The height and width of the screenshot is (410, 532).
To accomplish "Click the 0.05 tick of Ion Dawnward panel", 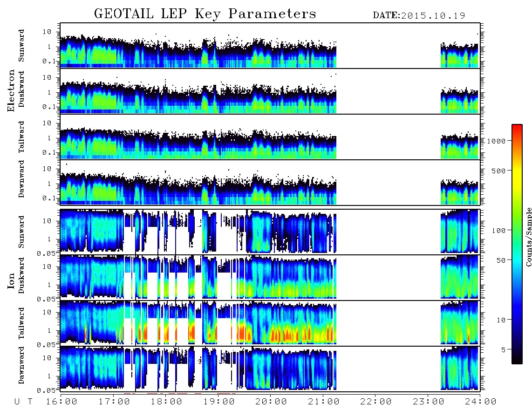I will click(x=46, y=390).
